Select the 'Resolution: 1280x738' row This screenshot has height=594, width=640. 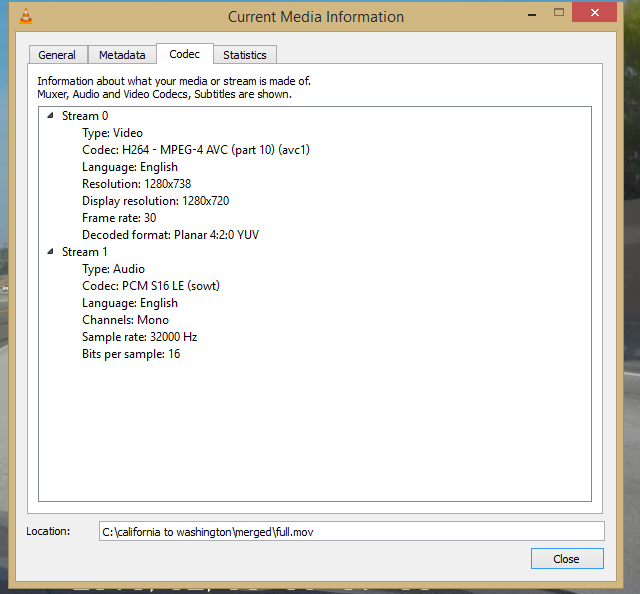(136, 184)
